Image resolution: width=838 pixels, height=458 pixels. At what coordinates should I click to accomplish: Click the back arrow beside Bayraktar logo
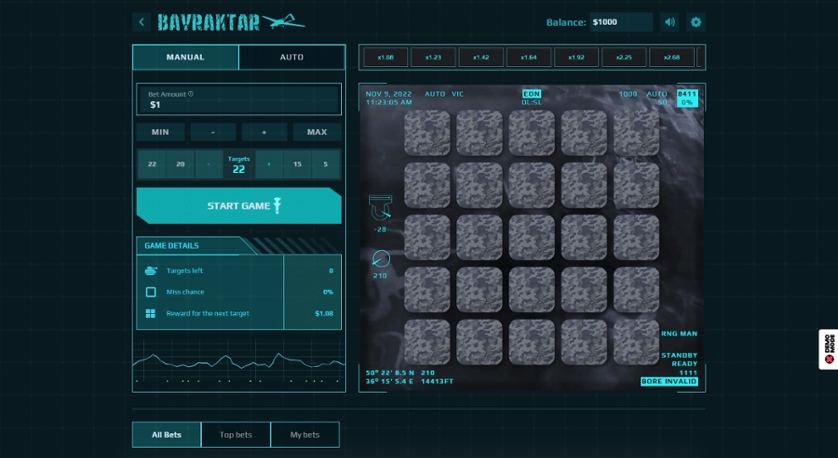click(x=142, y=22)
